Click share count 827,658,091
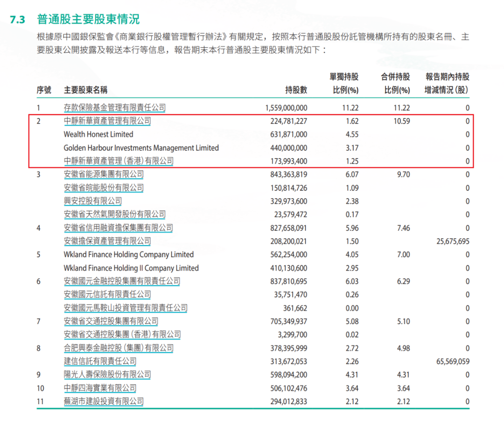The image size is (504, 427). click(x=289, y=228)
